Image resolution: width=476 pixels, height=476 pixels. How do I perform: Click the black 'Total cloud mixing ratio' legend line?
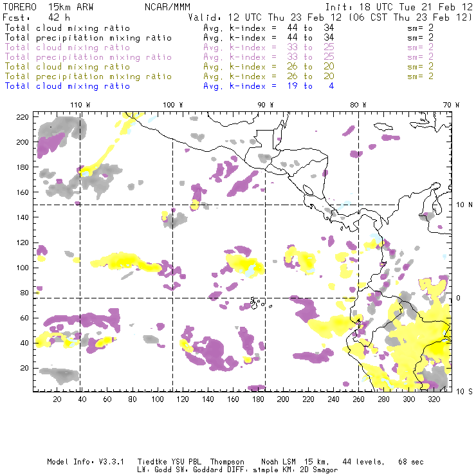[x=68, y=28]
